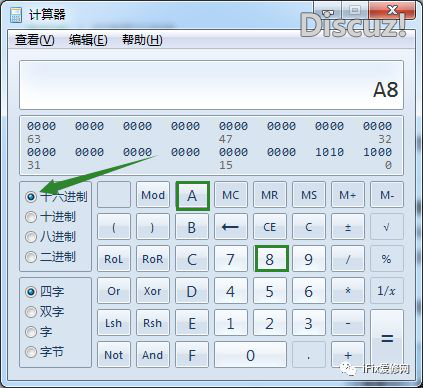Screen dimensions: 423x388
Task: Open the 编辑(E) menu
Action: click(x=88, y=40)
